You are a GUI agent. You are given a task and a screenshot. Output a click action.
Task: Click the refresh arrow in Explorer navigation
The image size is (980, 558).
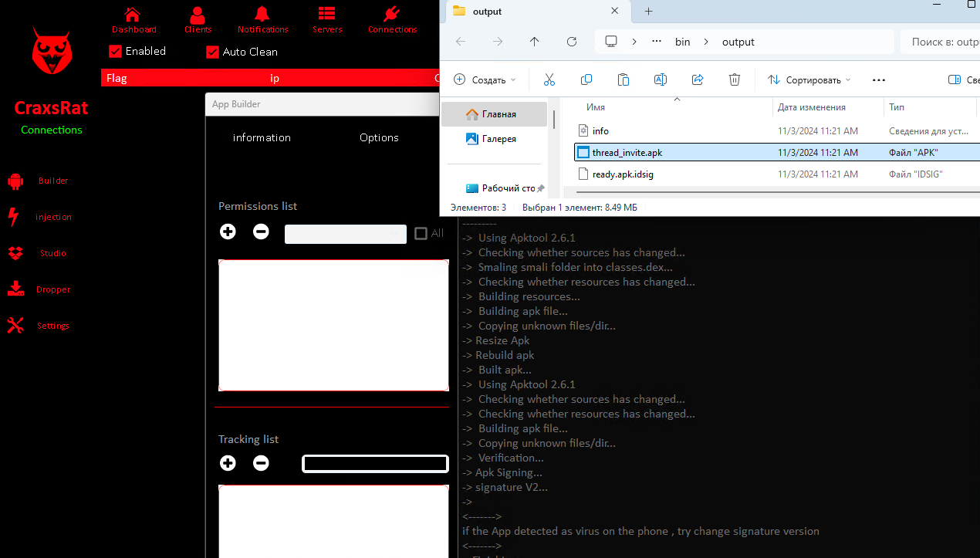[572, 42]
